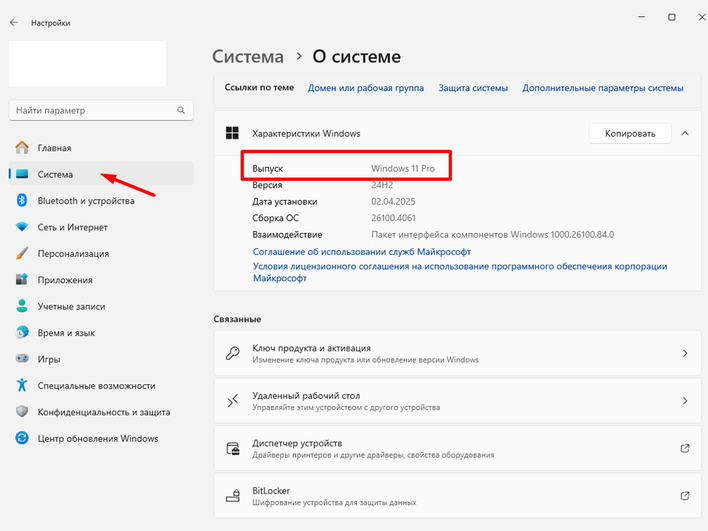Click the Сборка ОС label
The height and width of the screenshot is (531, 708).
pyautogui.click(x=275, y=218)
